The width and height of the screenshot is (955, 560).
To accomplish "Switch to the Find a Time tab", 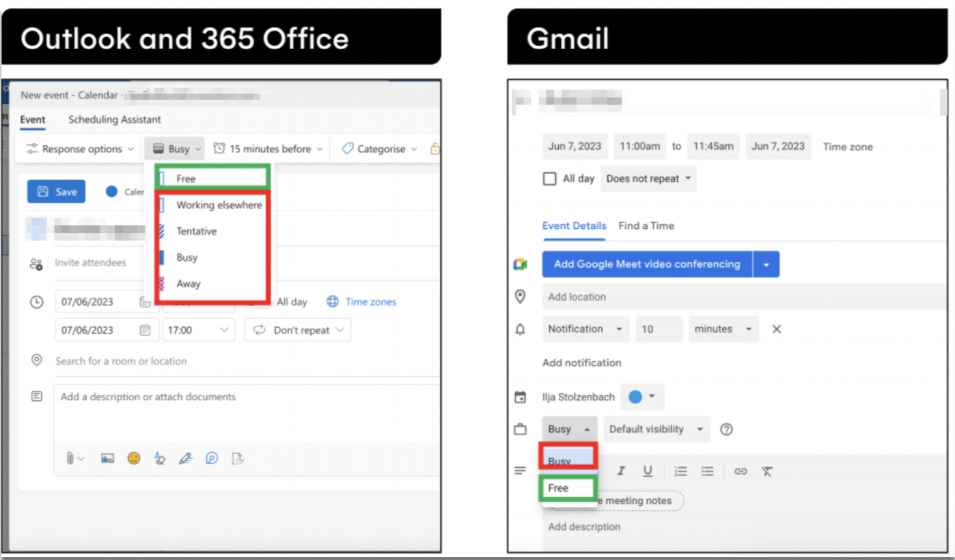I will coord(646,225).
